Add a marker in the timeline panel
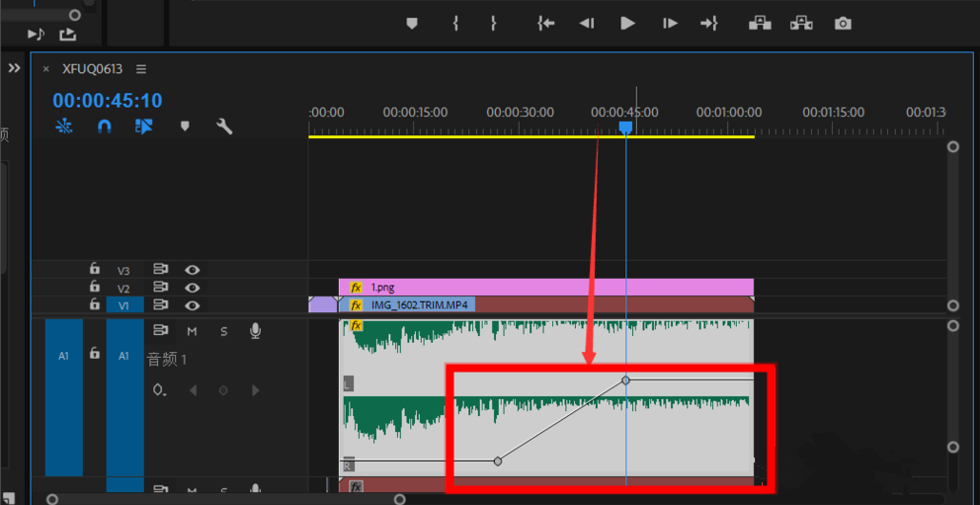 (x=185, y=126)
